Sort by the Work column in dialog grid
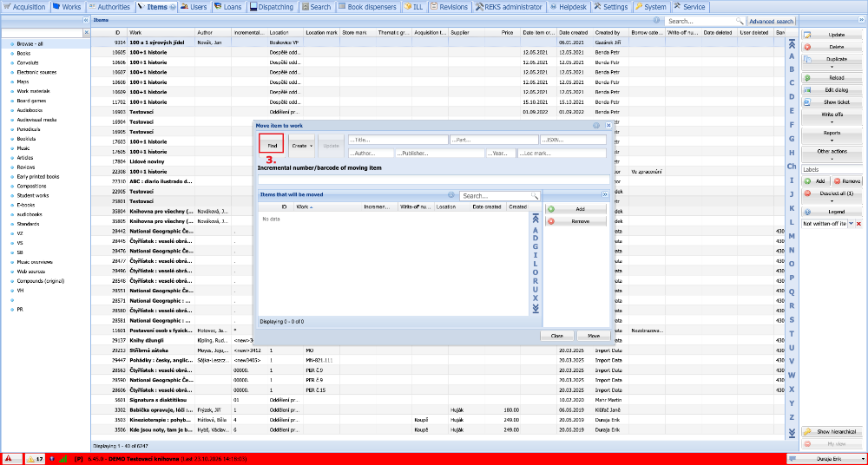868x465 pixels. tap(326, 206)
